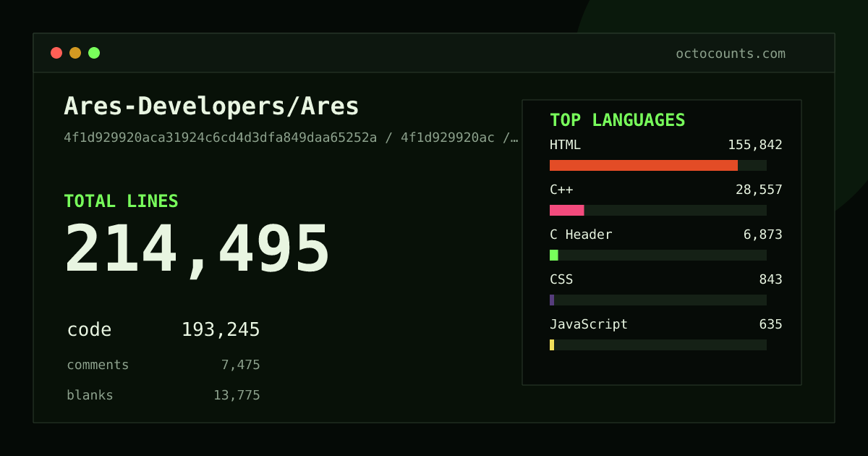Select the blanks row label
This screenshot has height=456, width=868.
[x=90, y=395]
